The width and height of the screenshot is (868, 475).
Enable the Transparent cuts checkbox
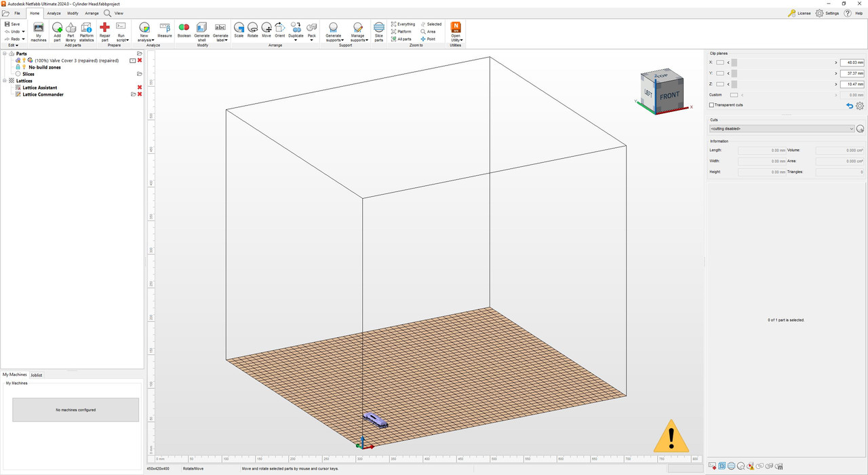(x=711, y=105)
